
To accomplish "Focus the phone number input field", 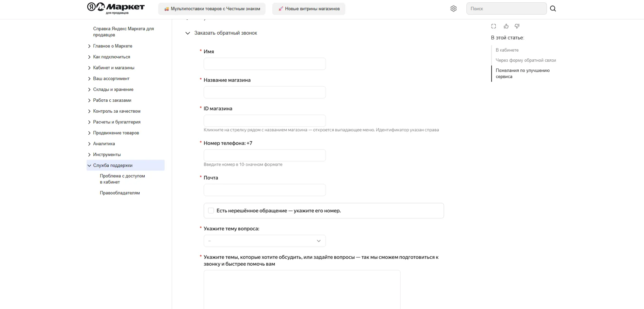I will [x=264, y=155].
